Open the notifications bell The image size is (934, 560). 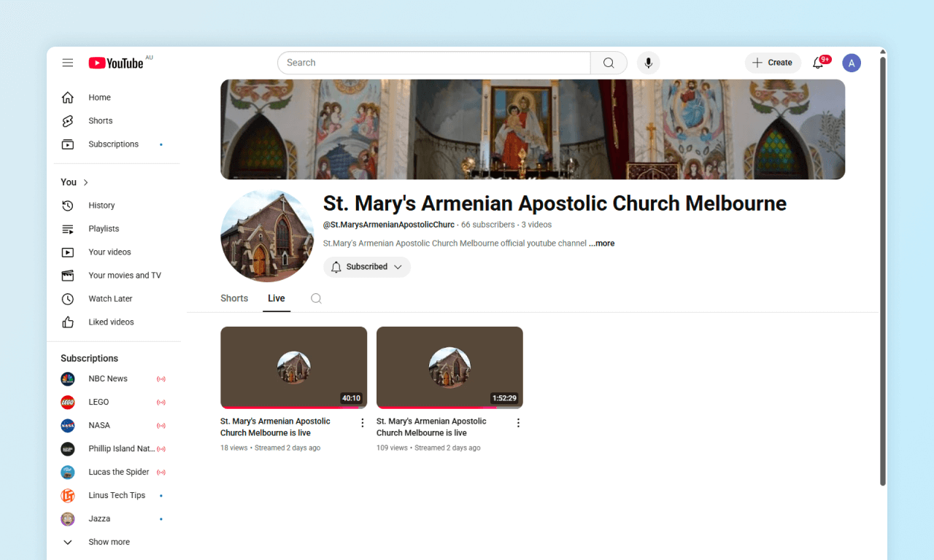pos(818,63)
